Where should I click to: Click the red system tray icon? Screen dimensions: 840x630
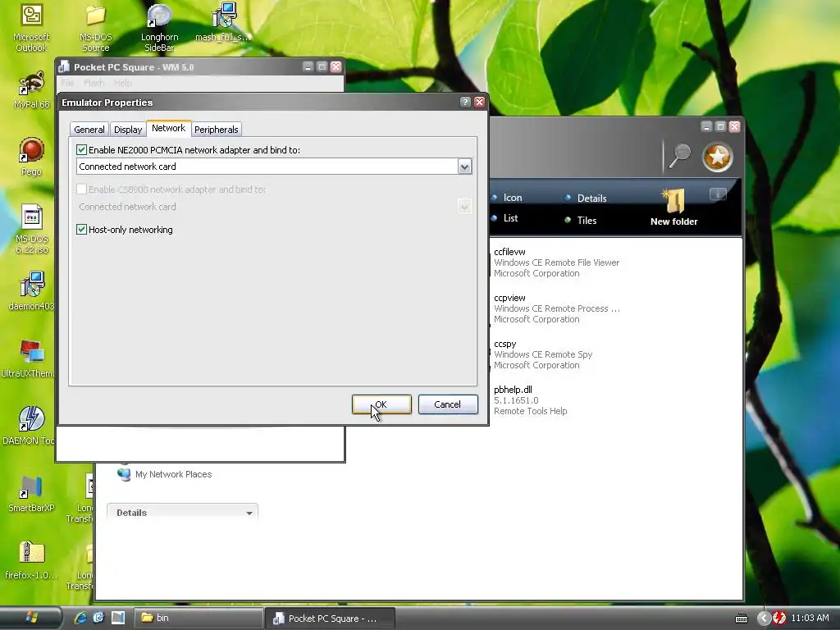[x=779, y=618]
